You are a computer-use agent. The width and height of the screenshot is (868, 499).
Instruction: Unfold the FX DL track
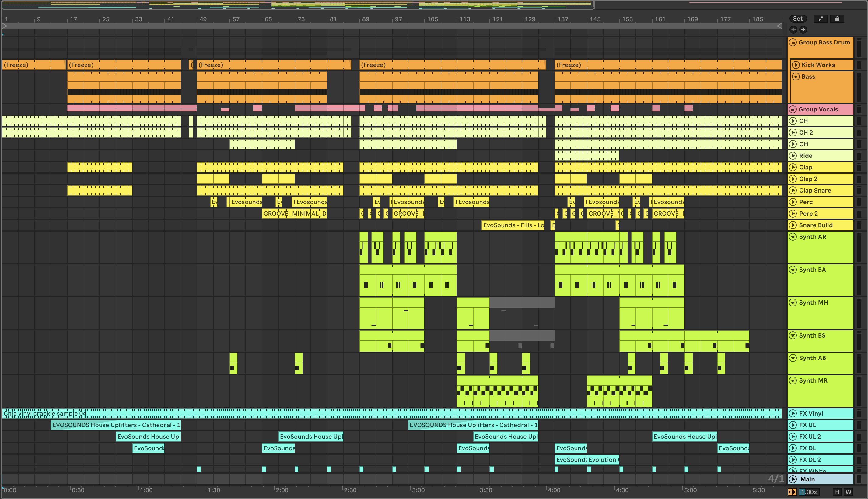pyautogui.click(x=793, y=448)
